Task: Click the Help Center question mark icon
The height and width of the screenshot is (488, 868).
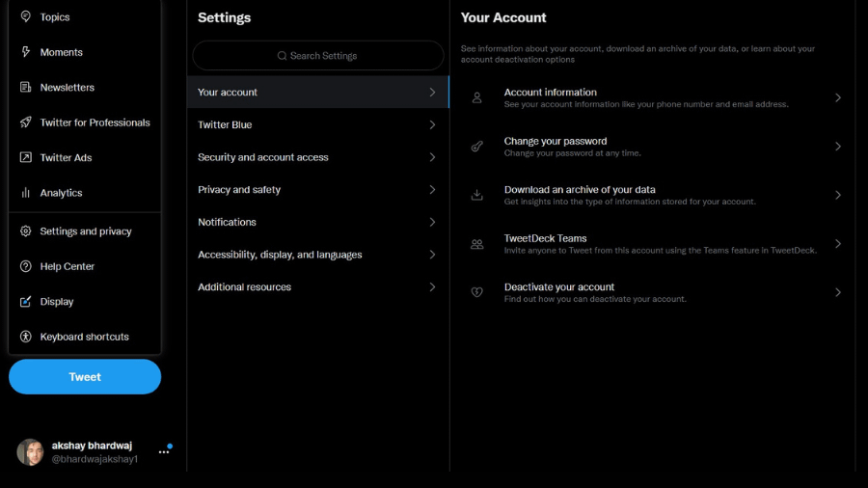Action: (25, 266)
